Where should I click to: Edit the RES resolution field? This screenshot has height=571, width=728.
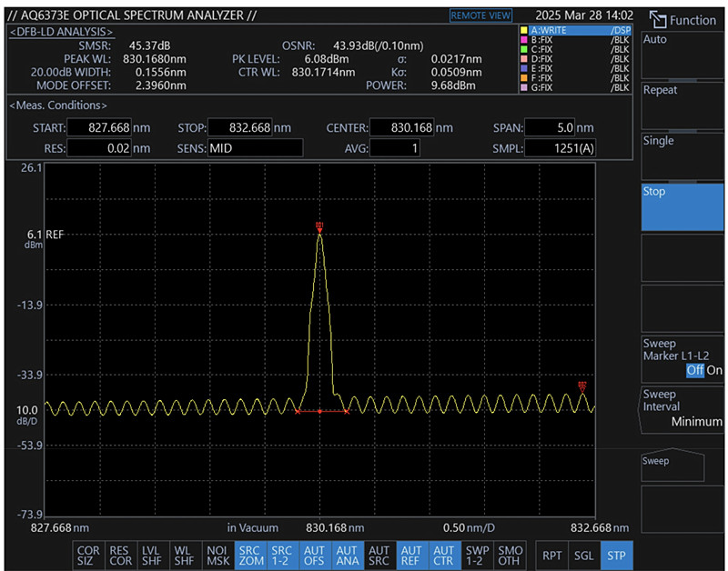pyautogui.click(x=99, y=148)
